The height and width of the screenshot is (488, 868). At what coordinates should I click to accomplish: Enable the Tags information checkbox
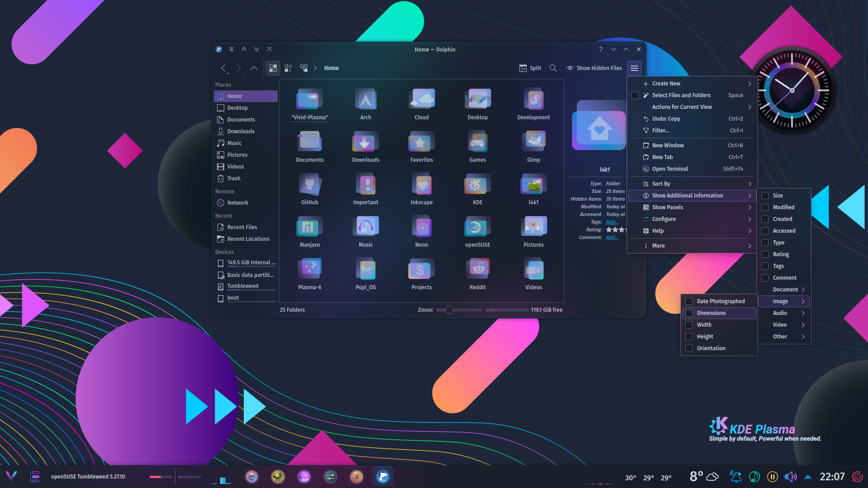click(765, 266)
